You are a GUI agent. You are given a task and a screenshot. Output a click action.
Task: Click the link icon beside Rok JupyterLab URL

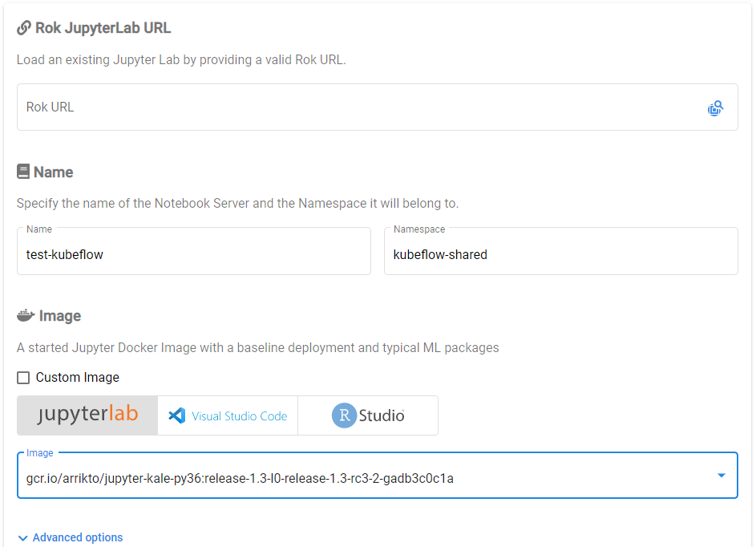(x=23, y=28)
